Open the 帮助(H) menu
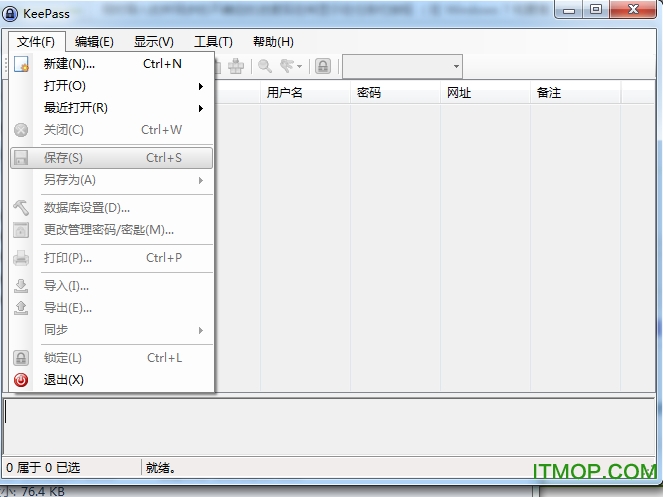 274,42
